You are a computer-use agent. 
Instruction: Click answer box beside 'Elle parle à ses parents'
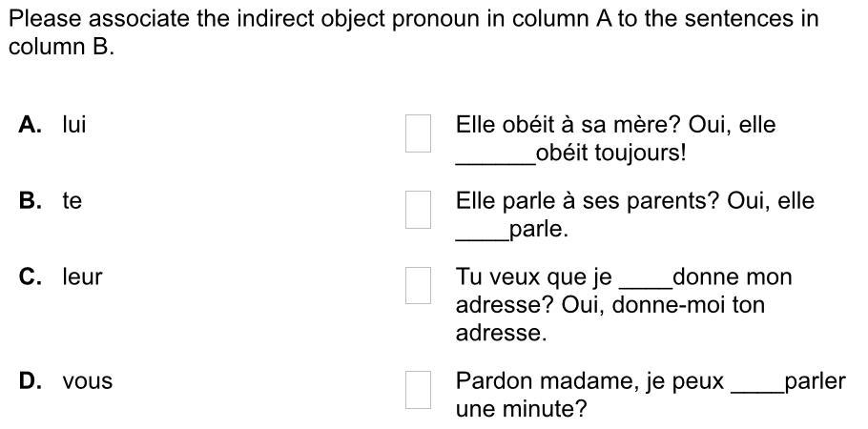click(x=418, y=209)
